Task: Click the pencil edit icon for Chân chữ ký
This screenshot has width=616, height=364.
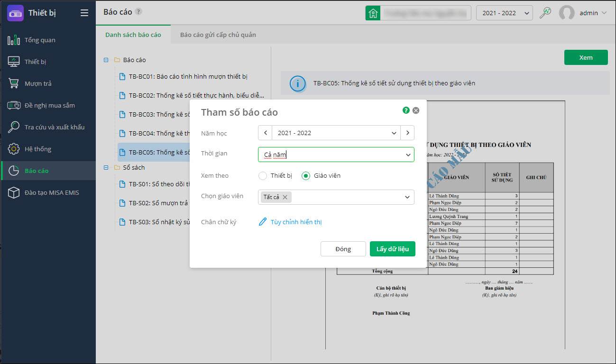Action: pos(263,222)
